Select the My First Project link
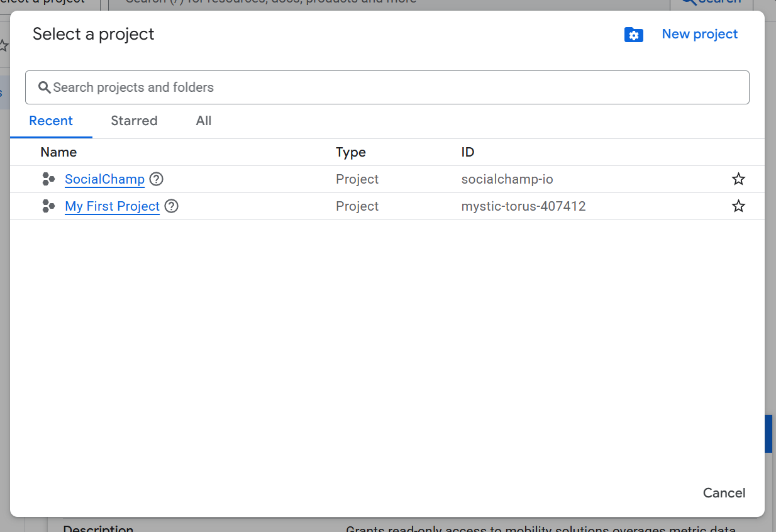 112,206
